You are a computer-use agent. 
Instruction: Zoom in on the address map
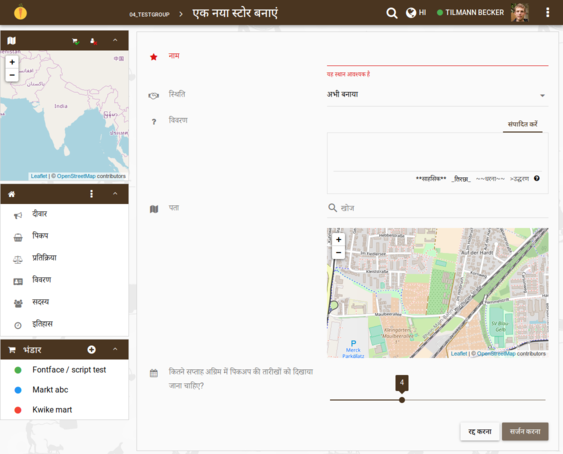click(338, 240)
